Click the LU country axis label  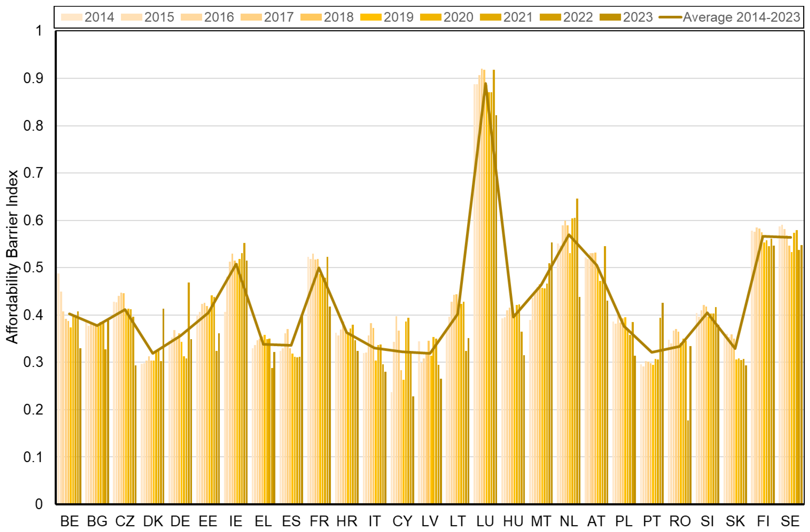pos(485,521)
